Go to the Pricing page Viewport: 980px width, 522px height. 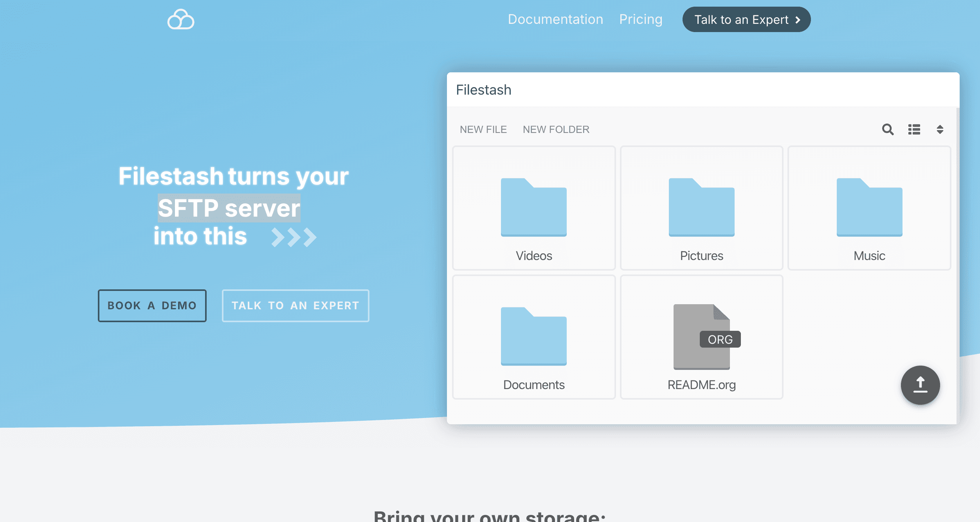point(641,19)
